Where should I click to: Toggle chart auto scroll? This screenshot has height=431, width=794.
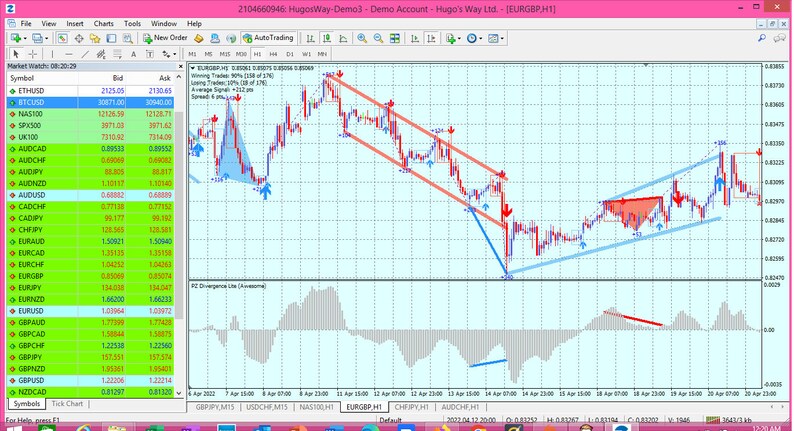(x=415, y=38)
